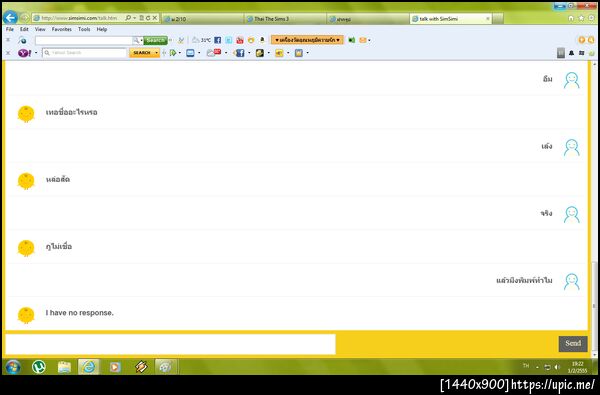Viewport: 600px width, 395px height.
Task: Click the Windows Start orb
Action: 12,367
